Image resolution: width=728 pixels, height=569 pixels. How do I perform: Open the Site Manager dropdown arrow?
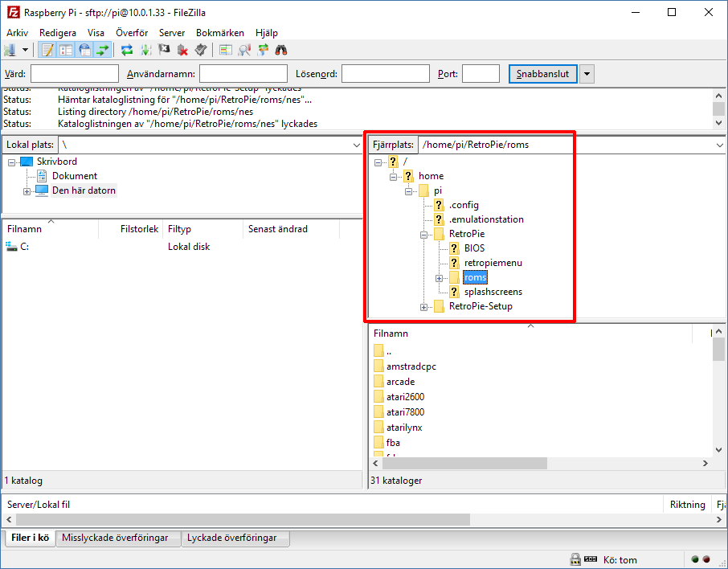tap(25, 50)
